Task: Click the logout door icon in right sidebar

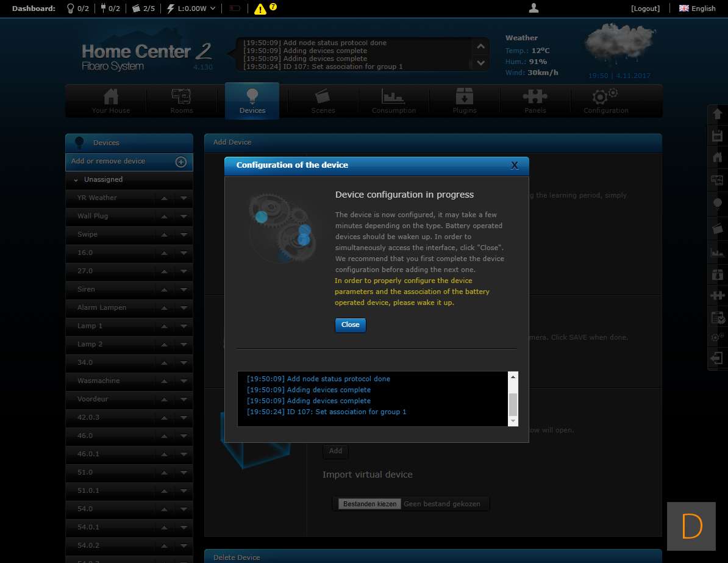Action: click(717, 358)
